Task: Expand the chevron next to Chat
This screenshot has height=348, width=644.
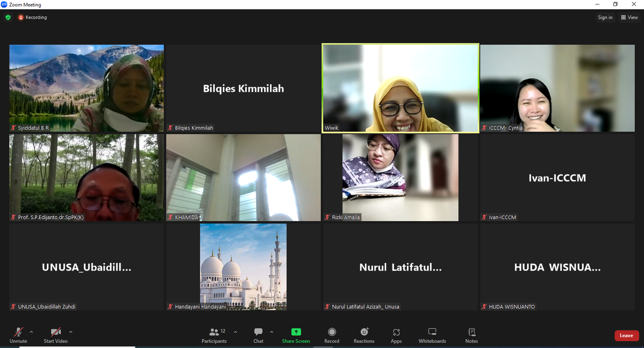Action: [272, 332]
